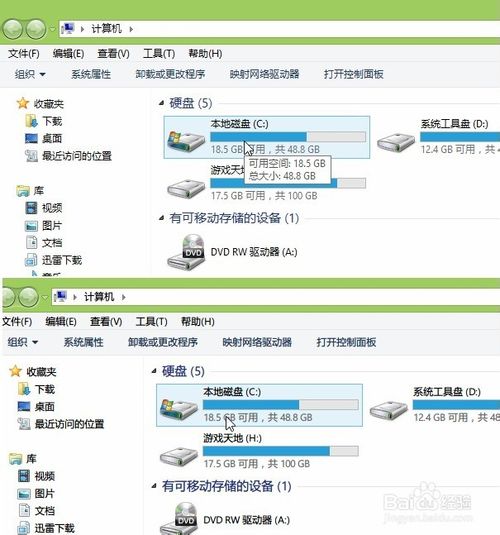Open the 文件(F) menu in the top window
This screenshot has height=535, width=500.
24,54
